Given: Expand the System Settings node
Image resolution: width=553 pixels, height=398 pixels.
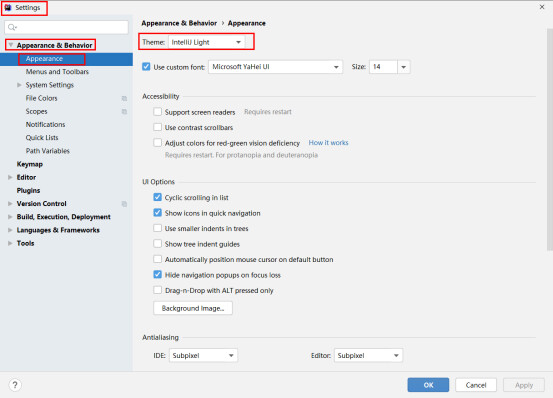Looking at the screenshot, I should coord(19,85).
